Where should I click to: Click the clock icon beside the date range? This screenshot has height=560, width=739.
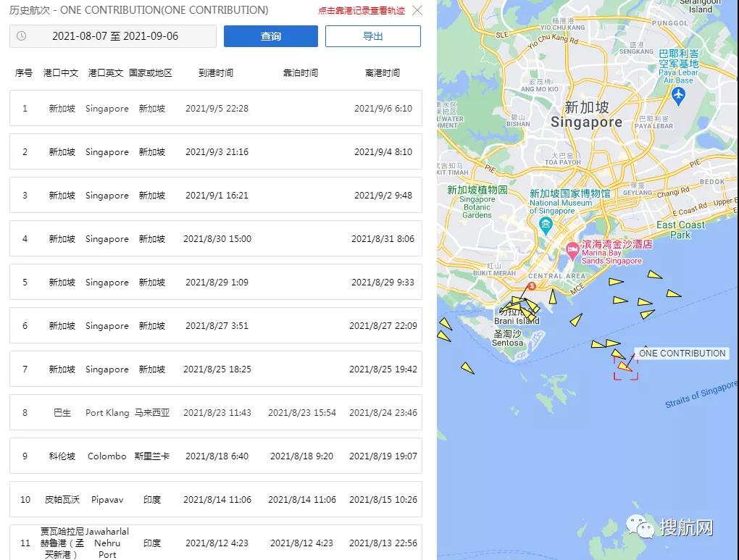[22, 35]
